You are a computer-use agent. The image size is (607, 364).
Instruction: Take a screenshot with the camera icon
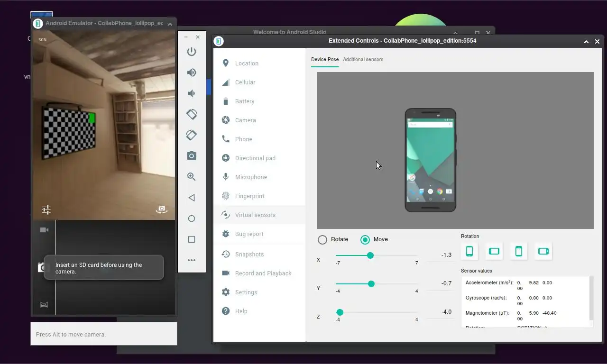192,156
